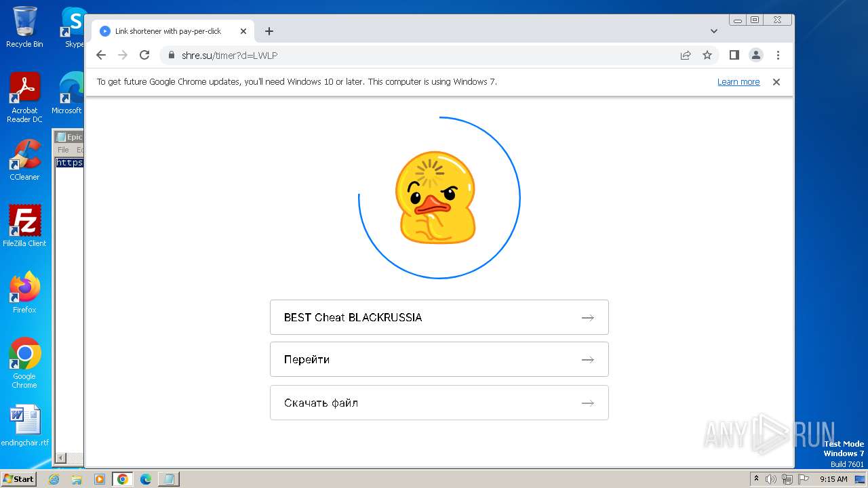This screenshot has height=488, width=868.
Task: Share this page via the share icon
Action: (x=686, y=55)
